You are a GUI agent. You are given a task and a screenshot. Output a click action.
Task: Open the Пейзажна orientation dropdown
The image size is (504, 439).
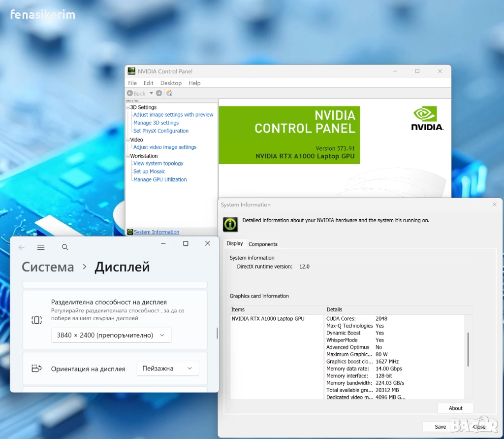point(167,369)
